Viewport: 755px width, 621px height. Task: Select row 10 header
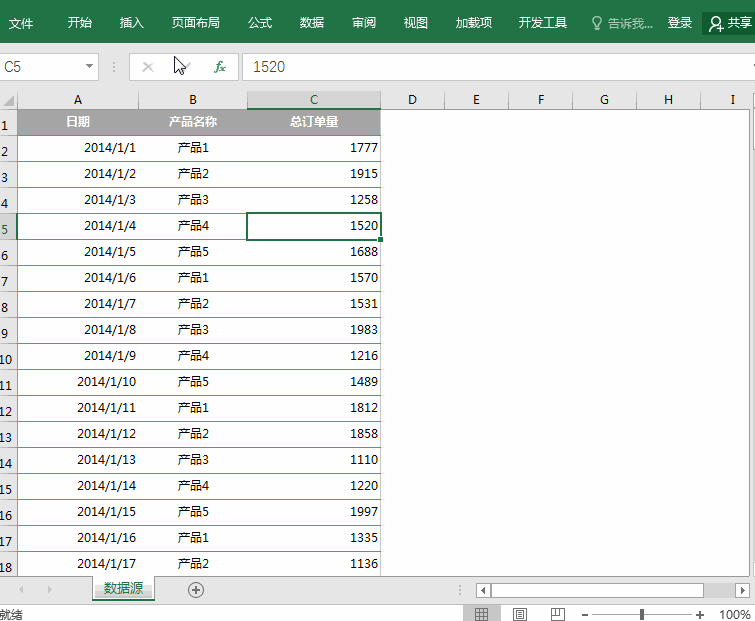coord(8,357)
